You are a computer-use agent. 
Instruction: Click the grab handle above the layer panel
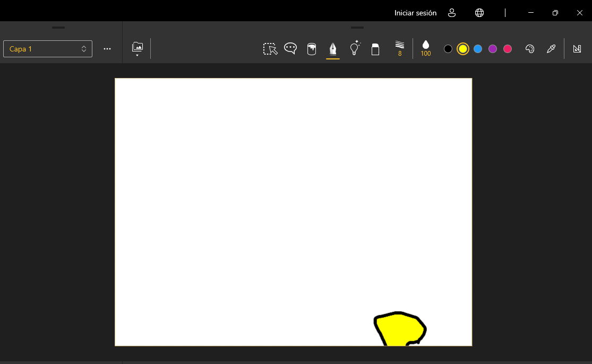click(x=58, y=28)
